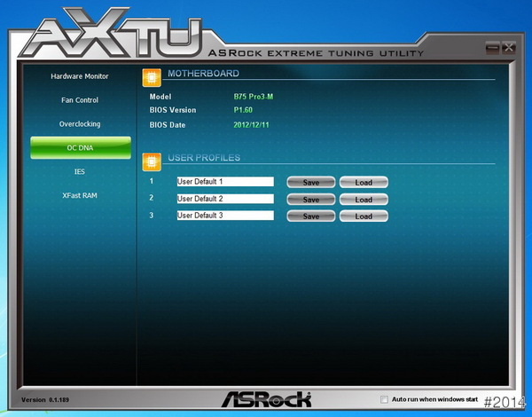Viewport: 532px width, 417px height.
Task: Select the BIOS date 2012/12/11 value
Action: click(x=251, y=124)
